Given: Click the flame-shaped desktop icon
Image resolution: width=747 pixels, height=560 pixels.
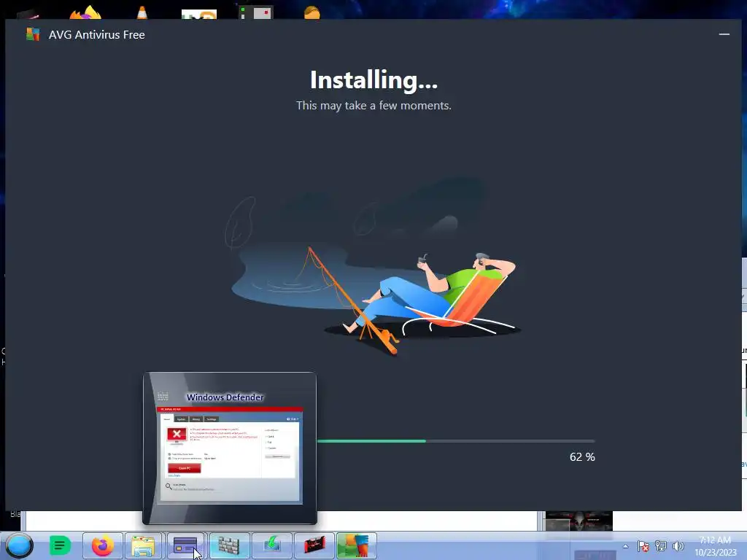Looking at the screenshot, I should (86, 12).
